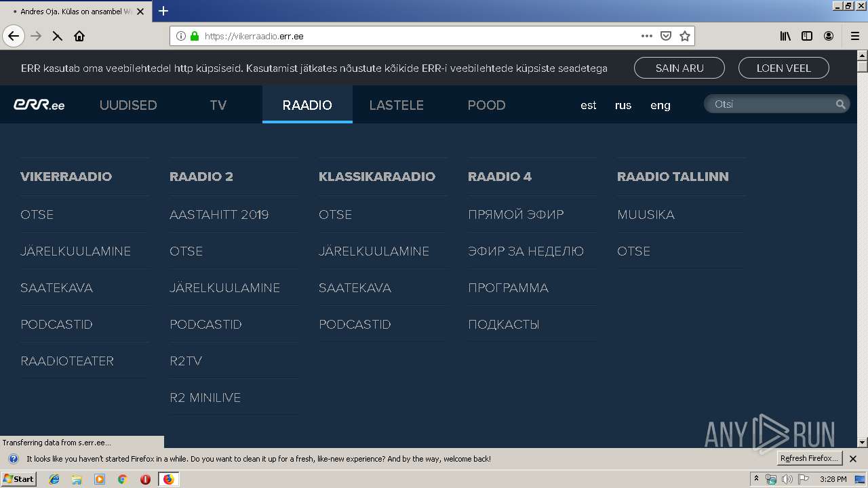Open page actions three-dot menu
Screen dimensions: 868x488
[x=647, y=36]
